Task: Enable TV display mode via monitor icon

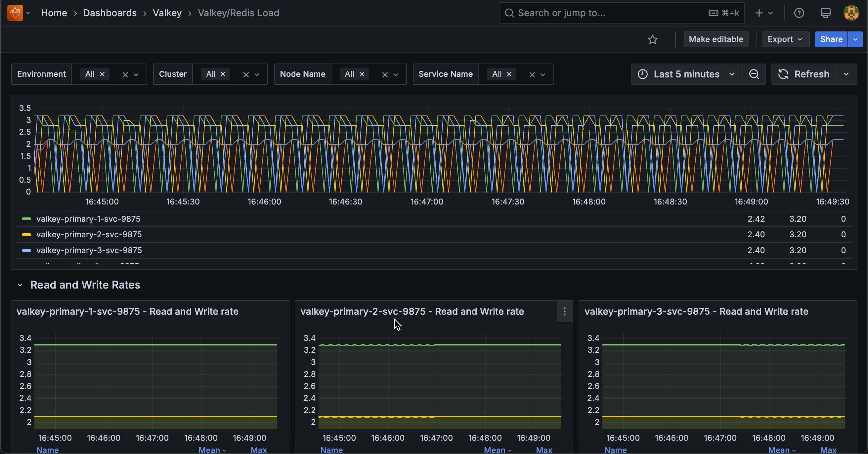Action: 825,13
